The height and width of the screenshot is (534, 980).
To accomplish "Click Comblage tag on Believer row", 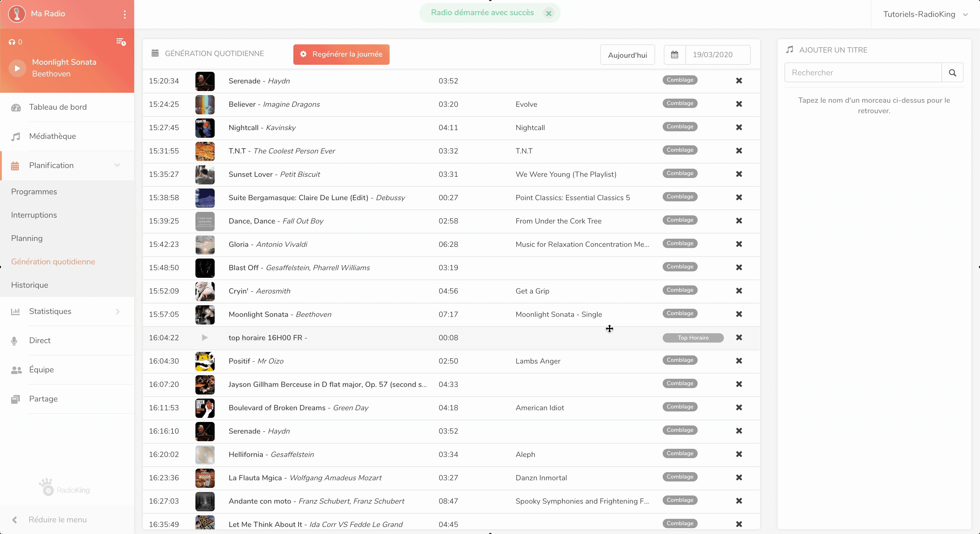I will tap(680, 104).
